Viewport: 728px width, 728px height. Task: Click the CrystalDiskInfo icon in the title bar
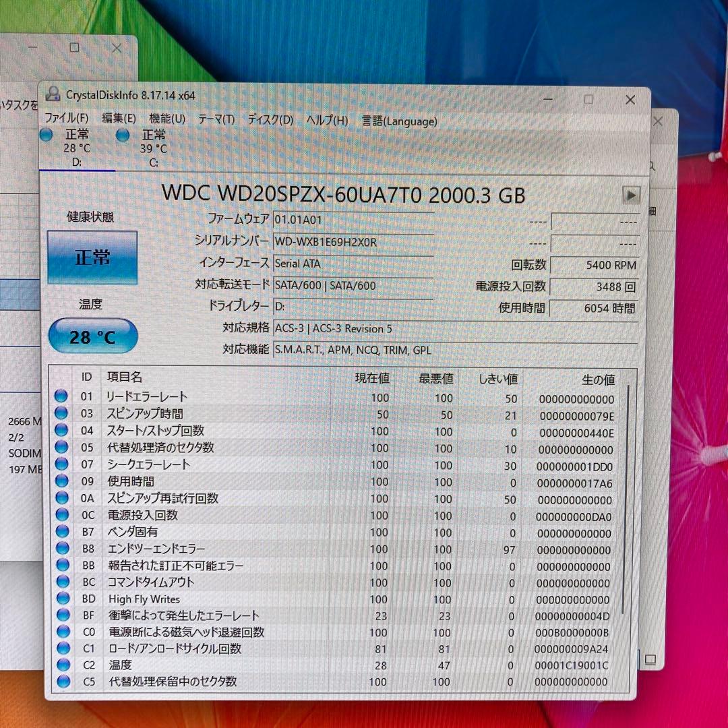pyautogui.click(x=53, y=94)
